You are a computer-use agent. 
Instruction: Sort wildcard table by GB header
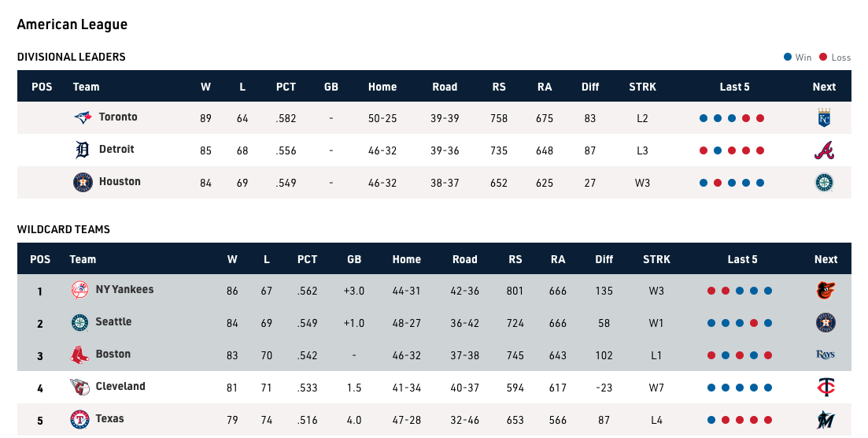(x=354, y=259)
